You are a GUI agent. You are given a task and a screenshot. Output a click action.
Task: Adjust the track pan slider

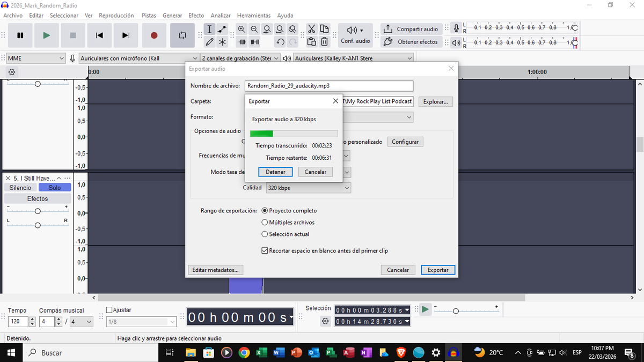pyautogui.click(x=38, y=225)
